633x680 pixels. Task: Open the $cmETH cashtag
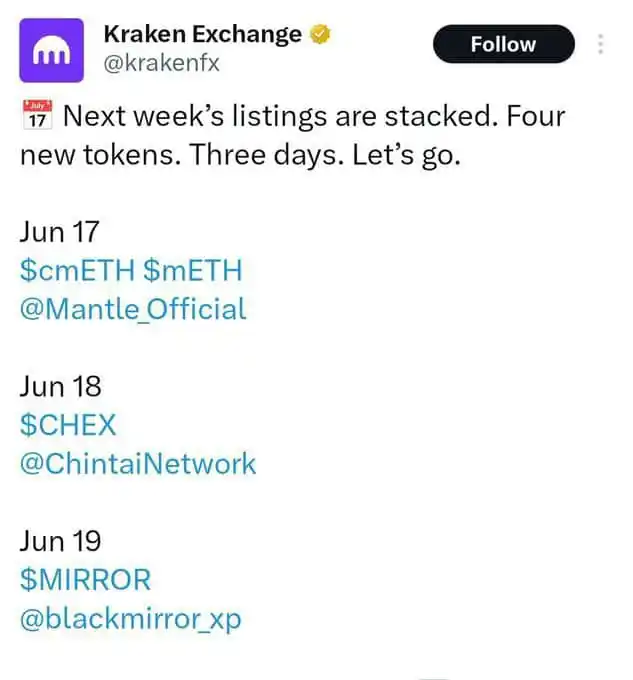(x=77, y=270)
